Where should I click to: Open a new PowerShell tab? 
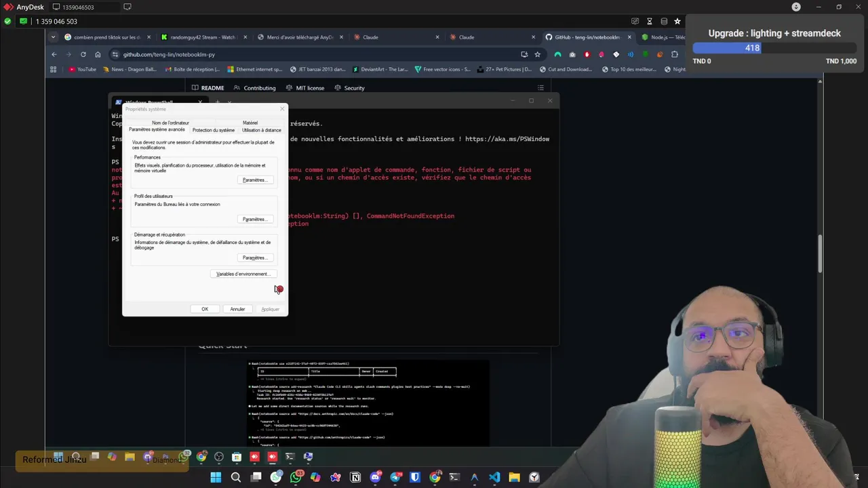[x=218, y=102]
